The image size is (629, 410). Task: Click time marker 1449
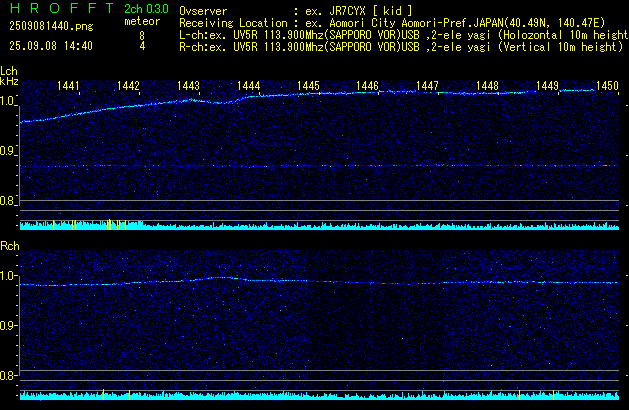547,86
